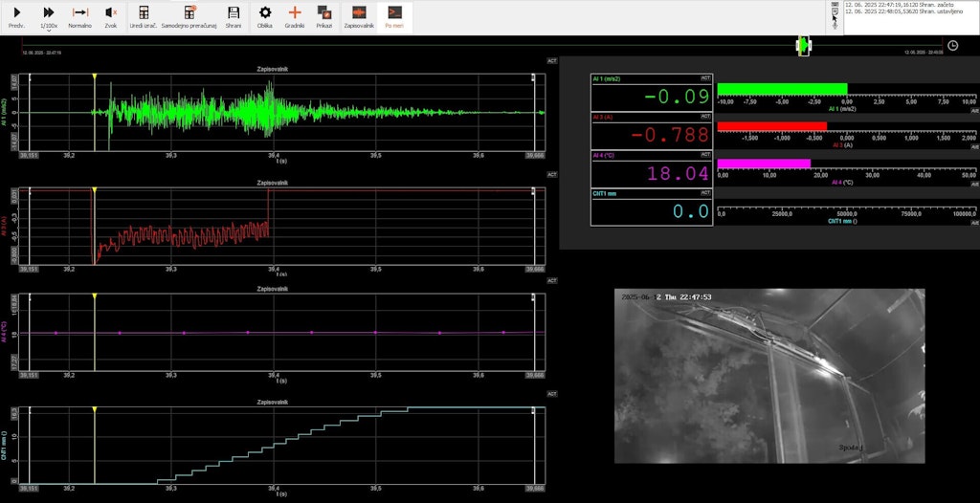Click the CNT1 mm y-axis label
This screenshot has width=980, height=503.
tap(6, 446)
